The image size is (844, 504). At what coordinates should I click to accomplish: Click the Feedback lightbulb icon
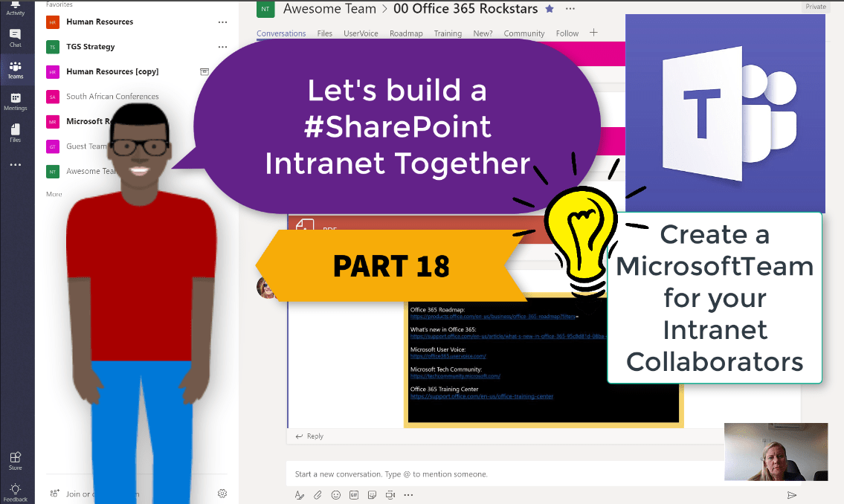coord(16,492)
